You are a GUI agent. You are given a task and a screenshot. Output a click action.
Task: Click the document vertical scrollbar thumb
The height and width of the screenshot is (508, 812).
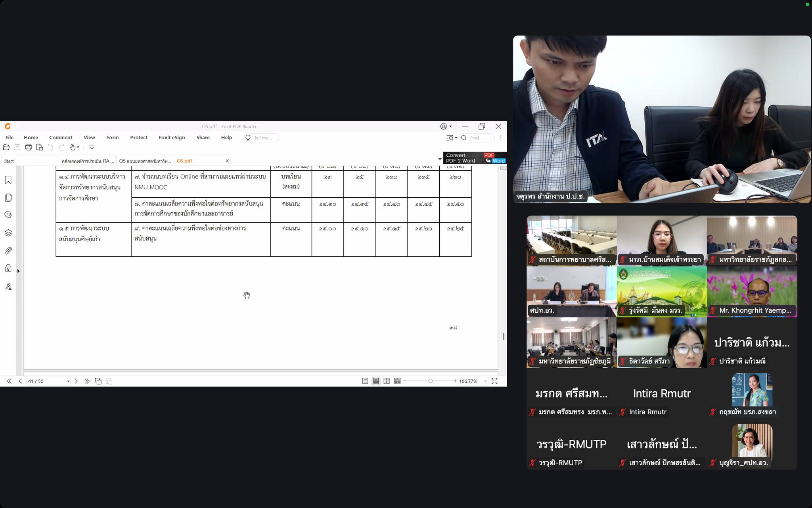click(504, 336)
